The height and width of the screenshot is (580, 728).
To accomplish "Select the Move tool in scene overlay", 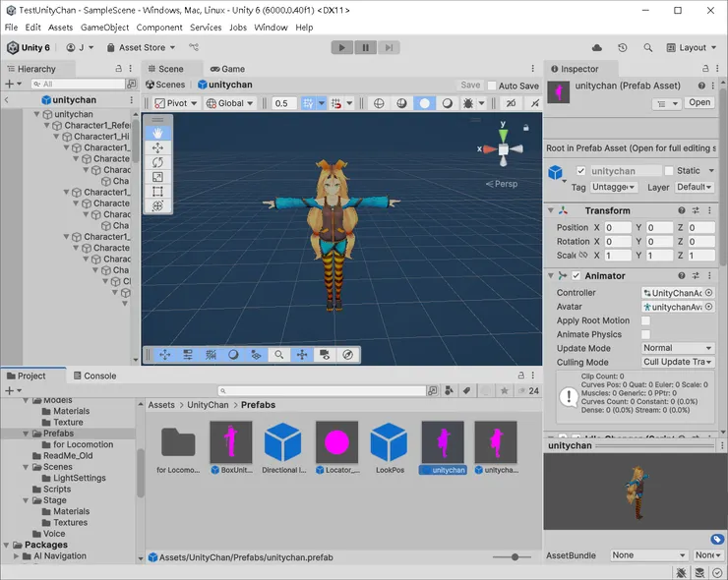I will point(157,147).
